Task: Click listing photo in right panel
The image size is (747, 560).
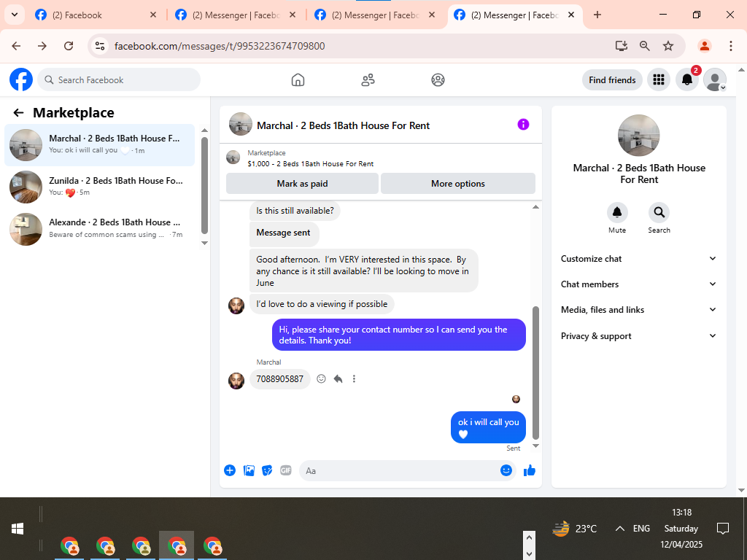Action: click(638, 135)
